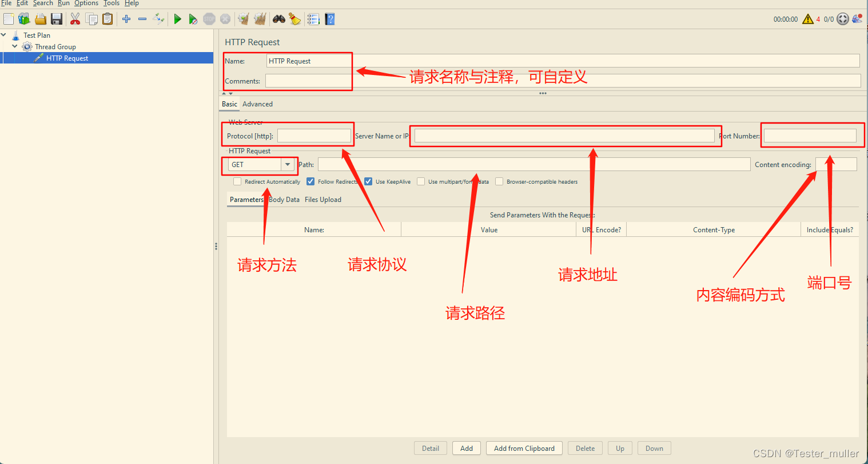Click the Paste clipboard icon

[x=107, y=19]
